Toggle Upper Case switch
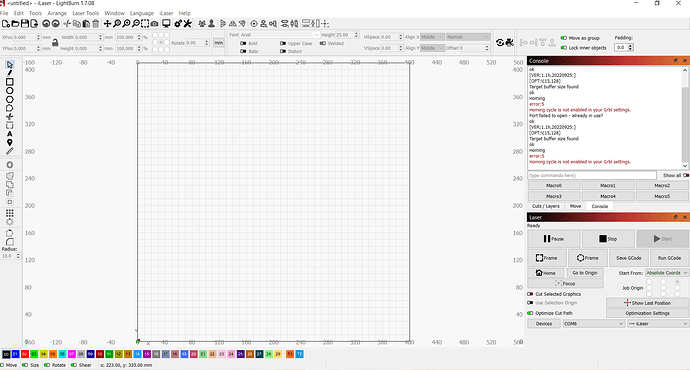Screen dimensions: 690x370 click(x=283, y=43)
